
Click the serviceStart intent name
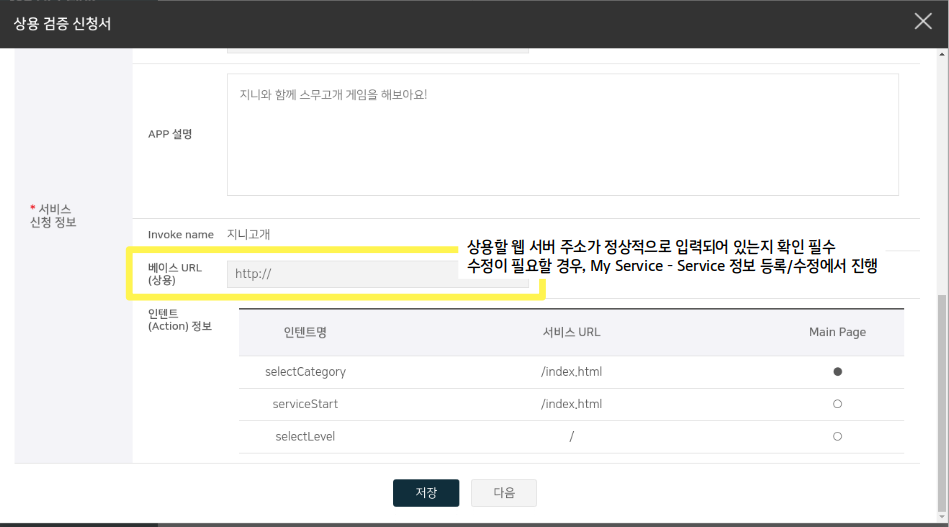305,404
